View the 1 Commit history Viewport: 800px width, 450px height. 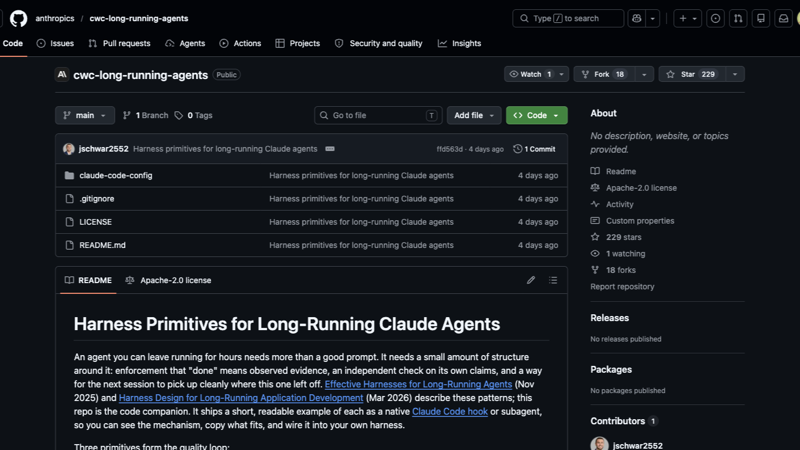534,149
